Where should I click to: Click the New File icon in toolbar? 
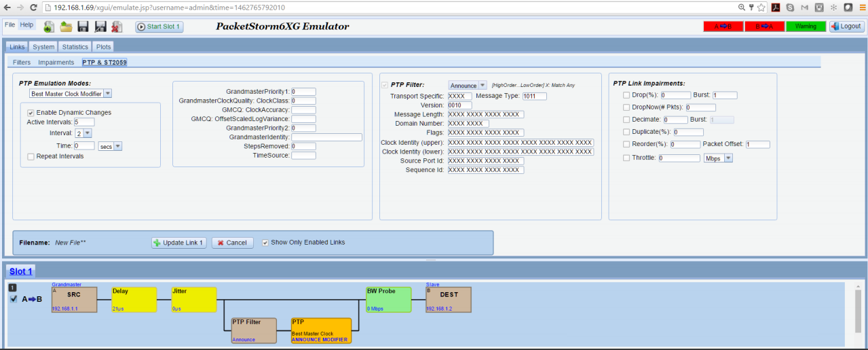(49, 27)
